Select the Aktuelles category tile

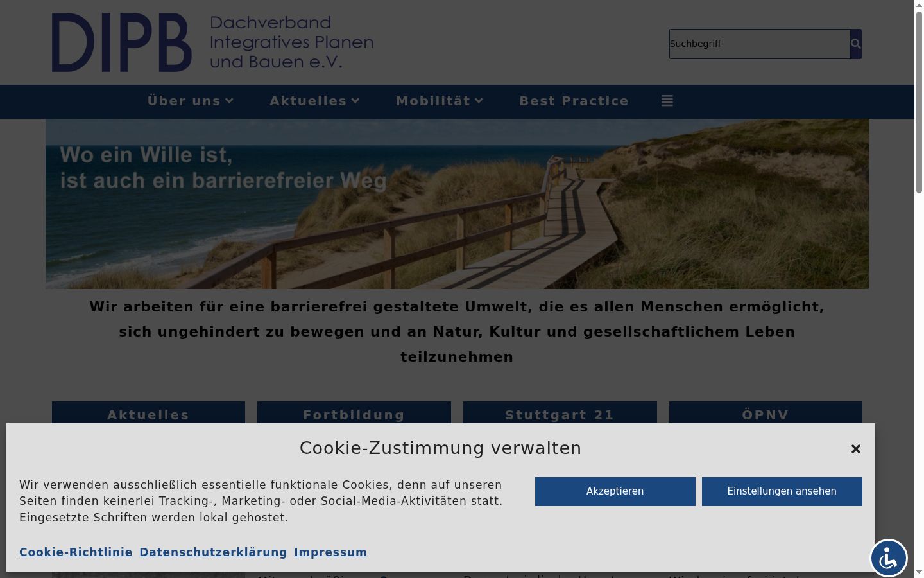coord(148,413)
